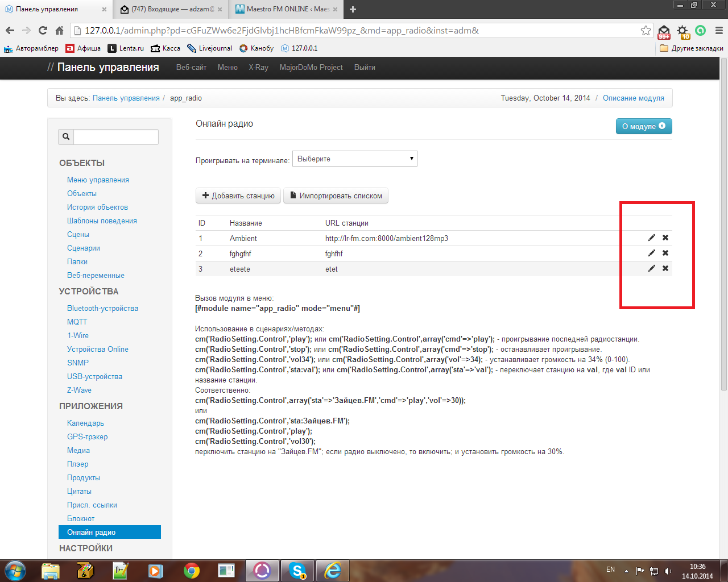Image resolution: width=728 pixels, height=582 pixels.
Task: Reload the page with the refresh icon
Action: pyautogui.click(x=43, y=31)
